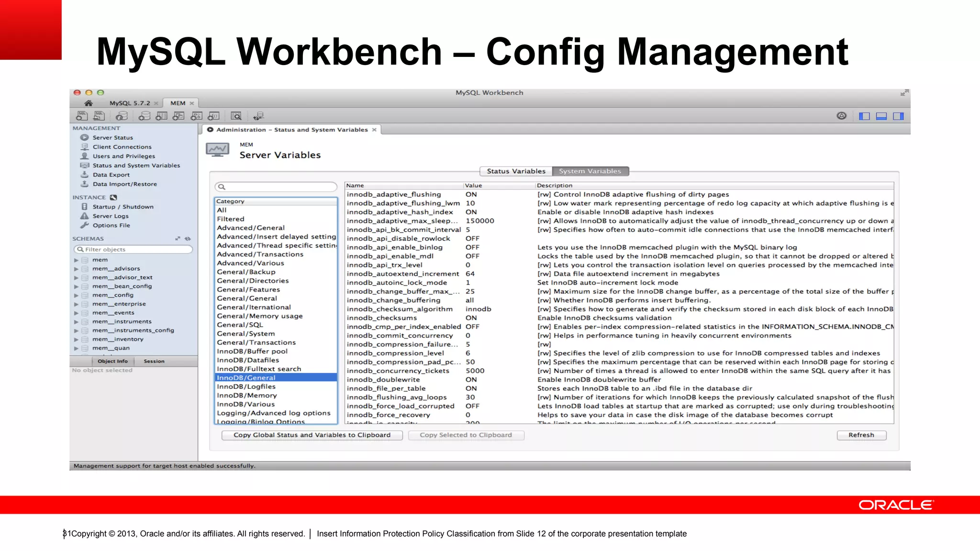
Task: Expand the mem__events schema
Action: (76, 313)
